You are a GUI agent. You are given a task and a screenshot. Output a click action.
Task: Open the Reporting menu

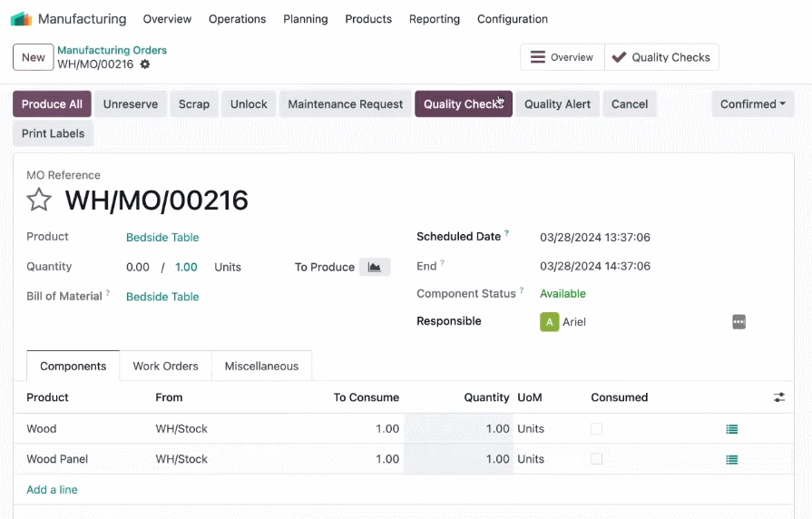point(434,19)
